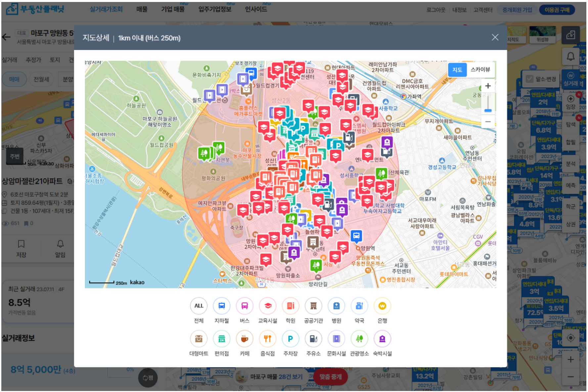Open the 추정가 tab
588x392 pixels.
click(33, 60)
